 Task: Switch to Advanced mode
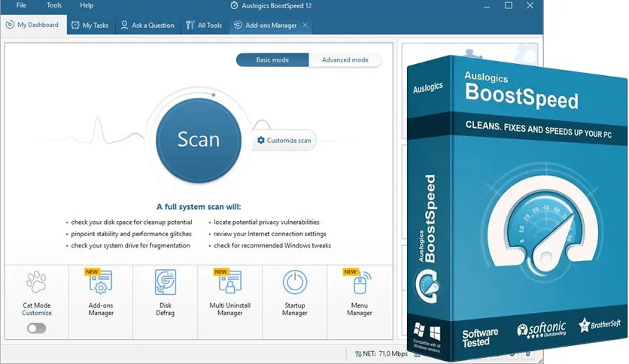(345, 59)
